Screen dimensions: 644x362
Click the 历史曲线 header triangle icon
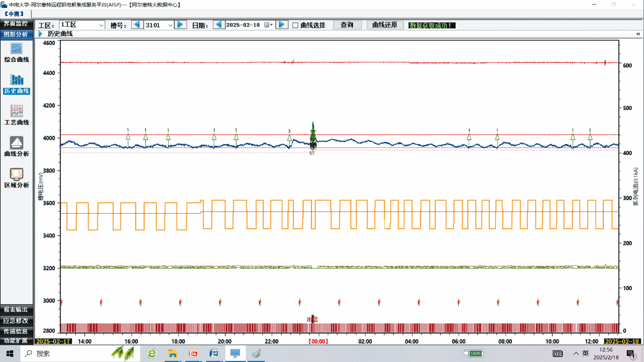coord(40,34)
